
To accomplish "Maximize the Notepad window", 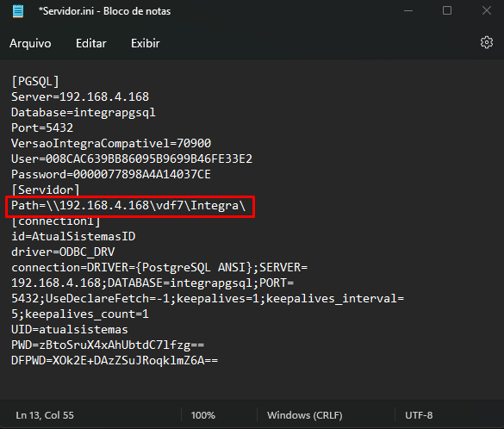I will click(447, 10).
